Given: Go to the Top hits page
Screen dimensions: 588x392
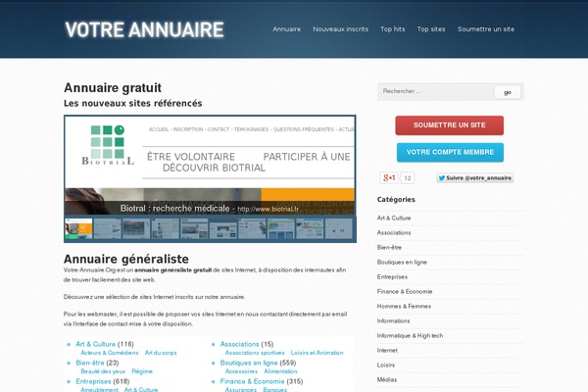Looking at the screenshot, I should click(x=393, y=28).
